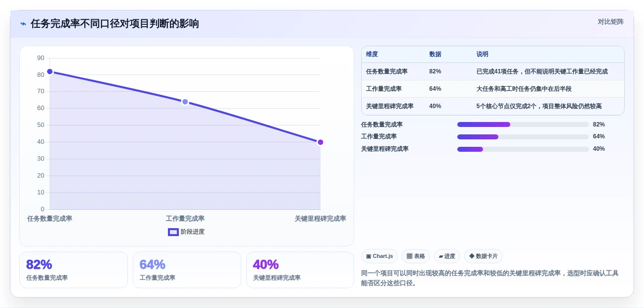Click the description 已完成41项任务
The height and width of the screenshot is (308, 644).
click(x=542, y=71)
